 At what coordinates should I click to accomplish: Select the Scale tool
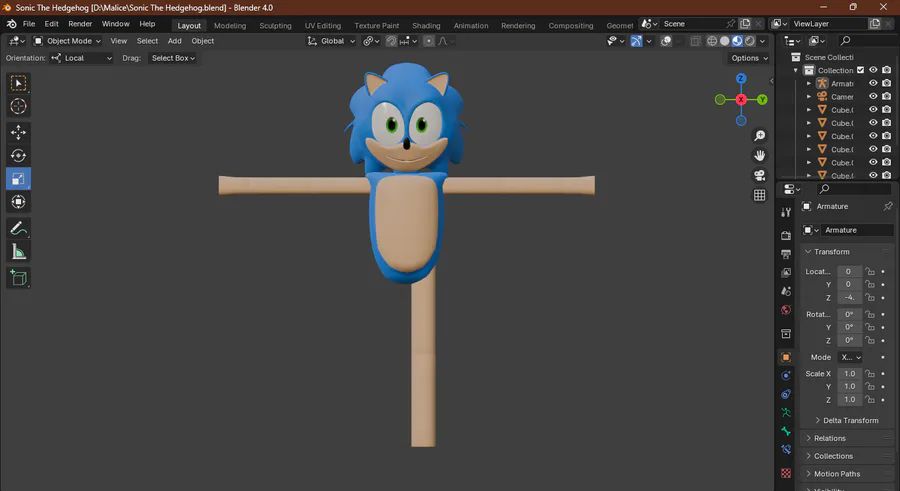pyautogui.click(x=18, y=179)
